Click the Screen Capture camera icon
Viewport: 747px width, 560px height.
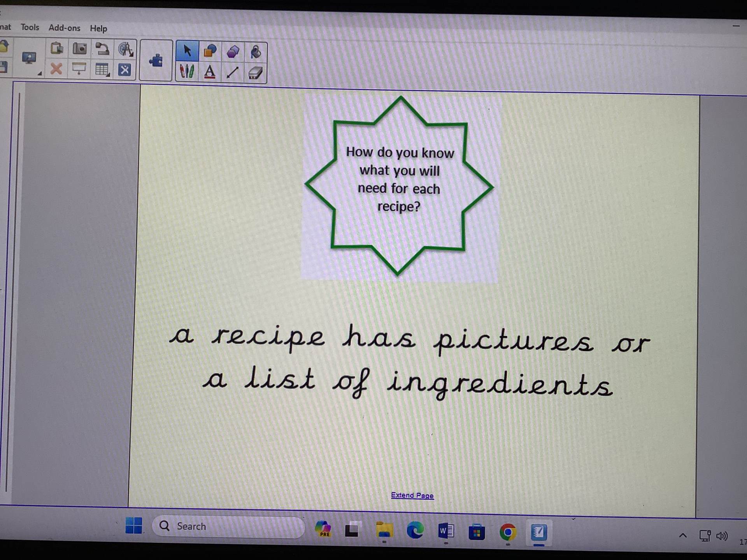(x=80, y=49)
